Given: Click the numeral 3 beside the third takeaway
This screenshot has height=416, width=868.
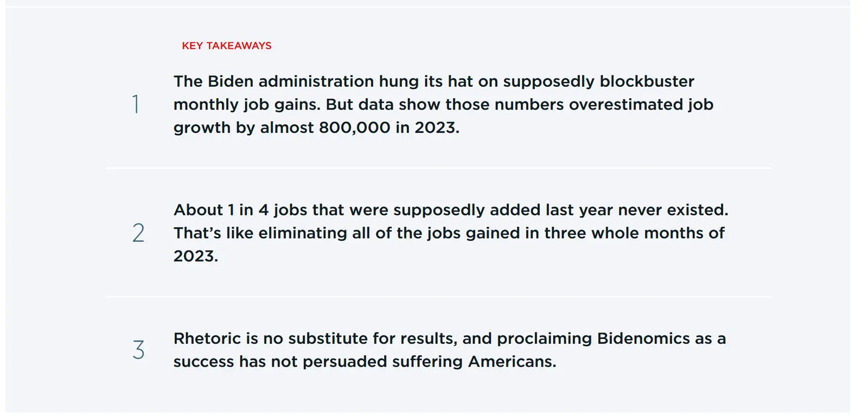Looking at the screenshot, I should pos(138,350).
